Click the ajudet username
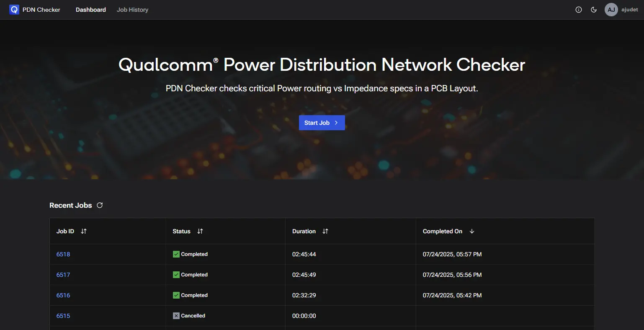 click(x=630, y=10)
